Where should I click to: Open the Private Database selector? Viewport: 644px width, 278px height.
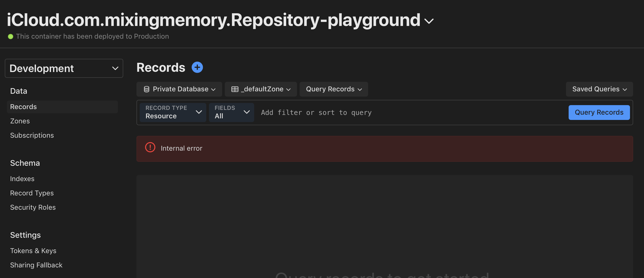179,89
